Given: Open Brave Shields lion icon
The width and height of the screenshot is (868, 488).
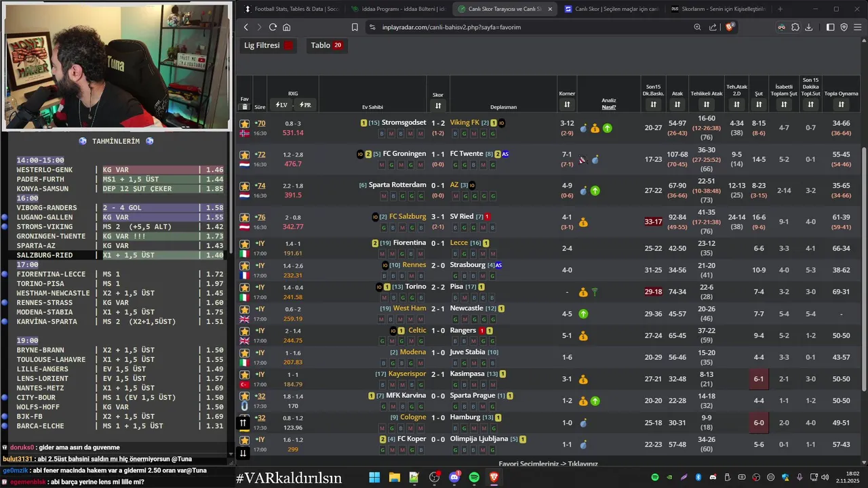Looking at the screenshot, I should [730, 27].
